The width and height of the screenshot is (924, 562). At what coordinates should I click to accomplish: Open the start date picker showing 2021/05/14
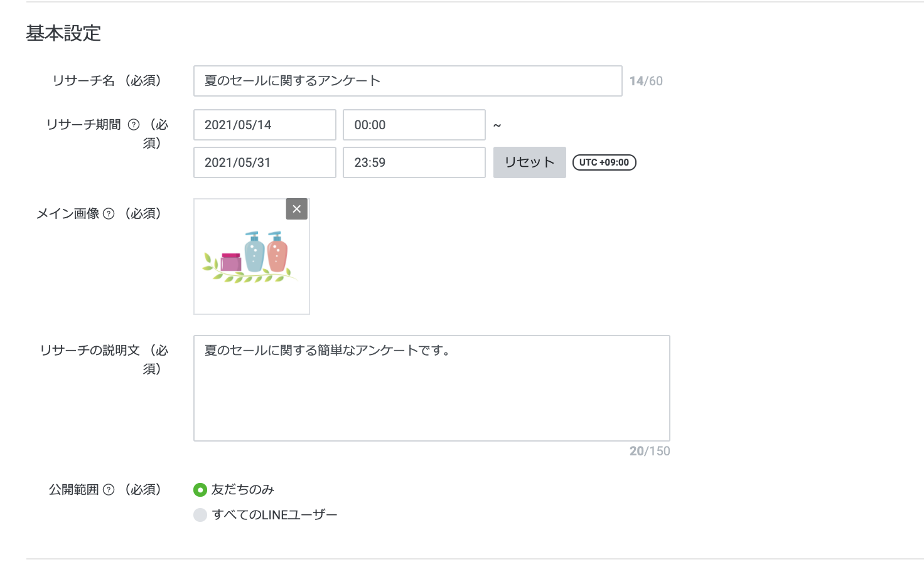[264, 125]
